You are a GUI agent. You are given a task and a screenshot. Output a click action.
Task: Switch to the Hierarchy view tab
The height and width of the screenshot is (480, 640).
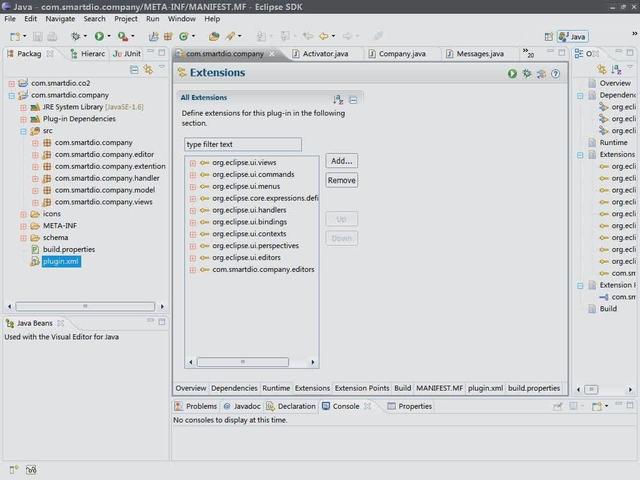coord(88,53)
